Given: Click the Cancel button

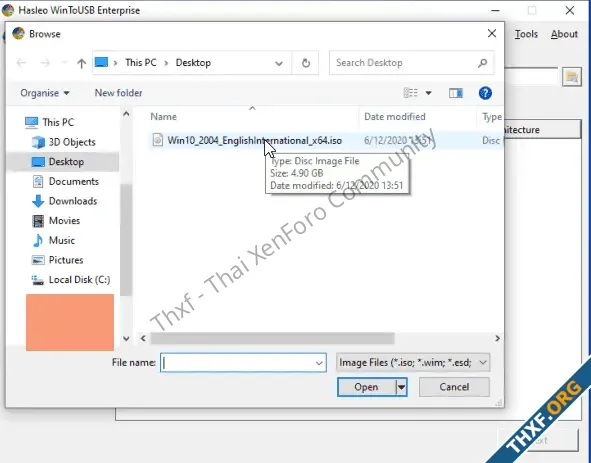Looking at the screenshot, I should coord(454,387).
